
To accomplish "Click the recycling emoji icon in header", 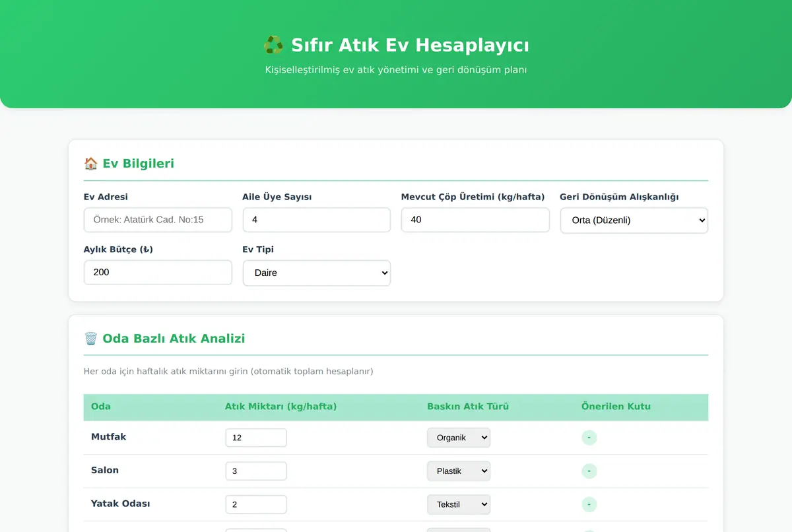I will tap(273, 46).
